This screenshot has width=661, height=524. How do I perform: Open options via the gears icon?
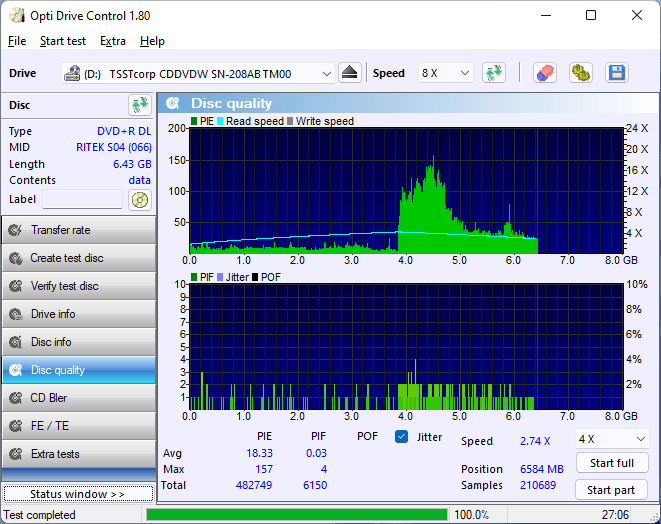point(580,73)
